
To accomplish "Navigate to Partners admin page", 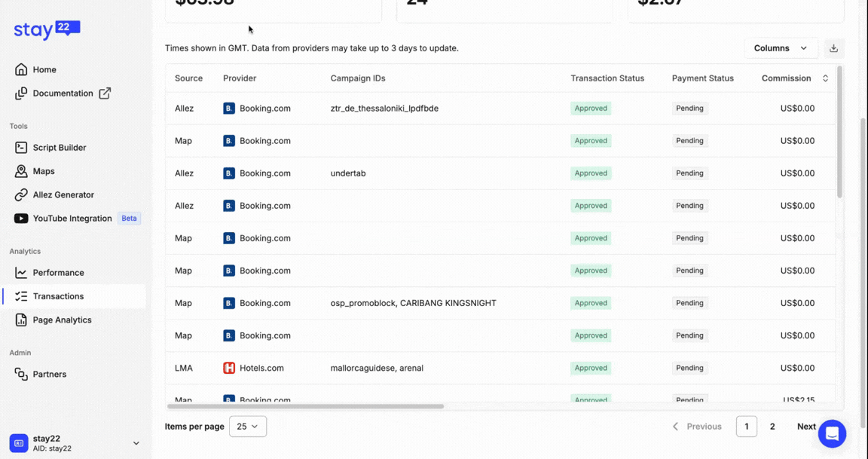I will coord(49,375).
